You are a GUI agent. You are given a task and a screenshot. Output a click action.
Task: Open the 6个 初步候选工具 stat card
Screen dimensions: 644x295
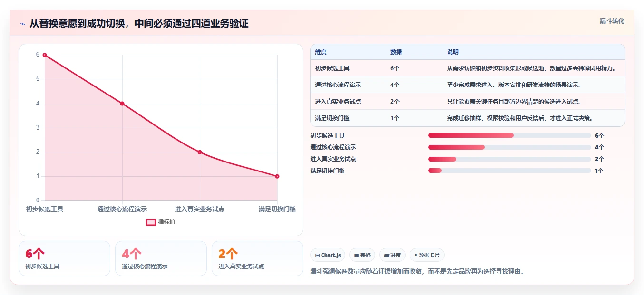point(64,258)
